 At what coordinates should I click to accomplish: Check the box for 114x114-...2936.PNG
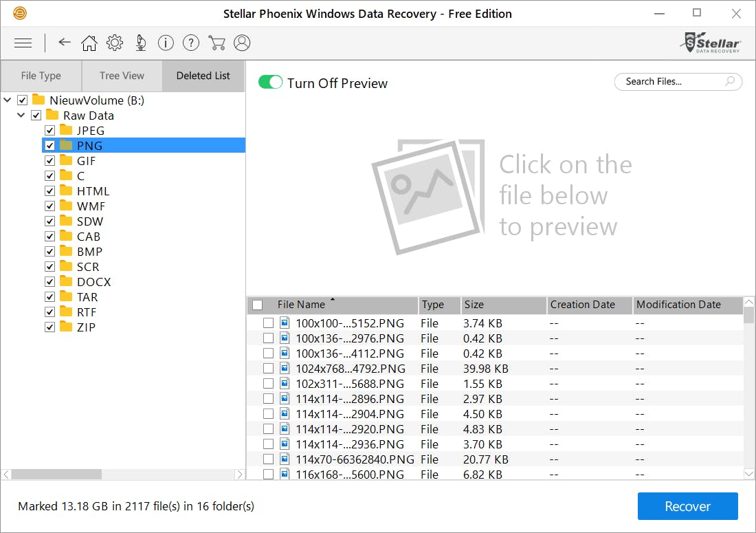click(x=269, y=444)
